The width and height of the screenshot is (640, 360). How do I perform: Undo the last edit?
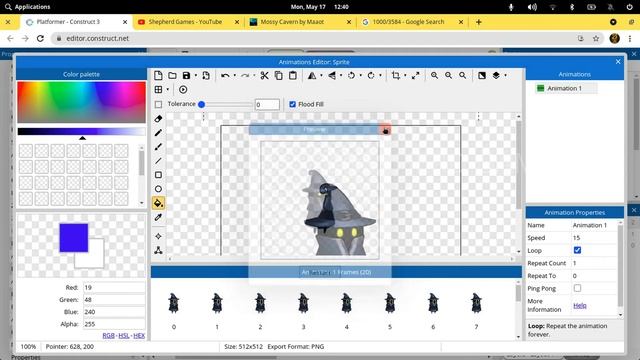(x=225, y=76)
